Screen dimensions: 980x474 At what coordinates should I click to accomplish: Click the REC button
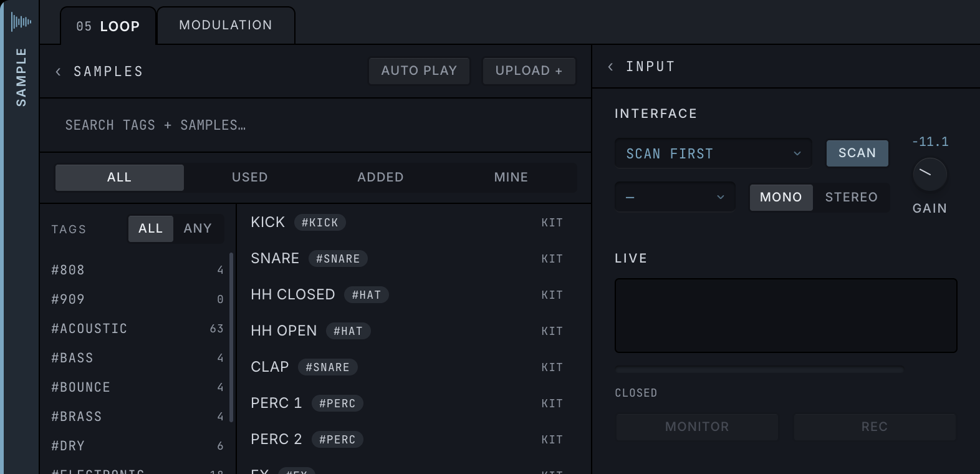[x=875, y=427]
